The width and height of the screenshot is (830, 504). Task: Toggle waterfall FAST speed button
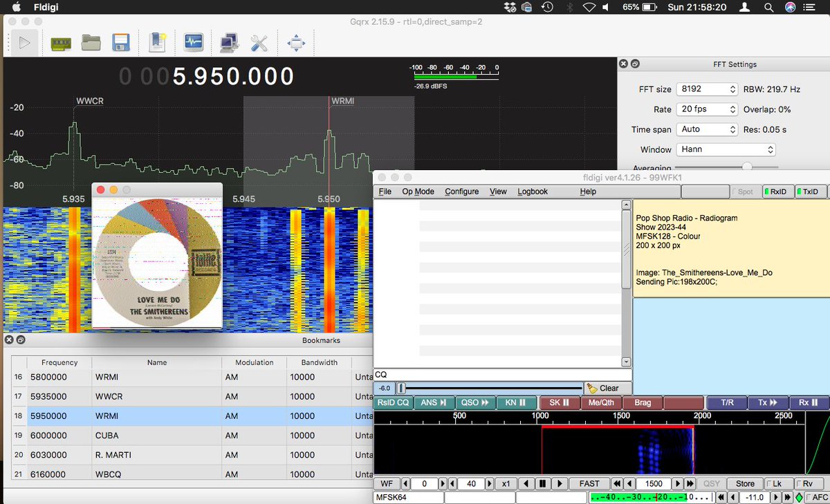click(589, 484)
